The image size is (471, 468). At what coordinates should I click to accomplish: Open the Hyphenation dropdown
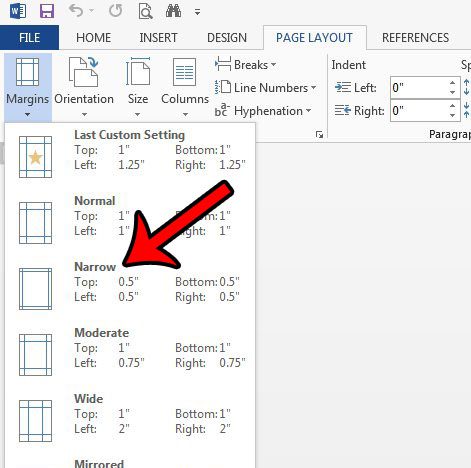(263, 111)
